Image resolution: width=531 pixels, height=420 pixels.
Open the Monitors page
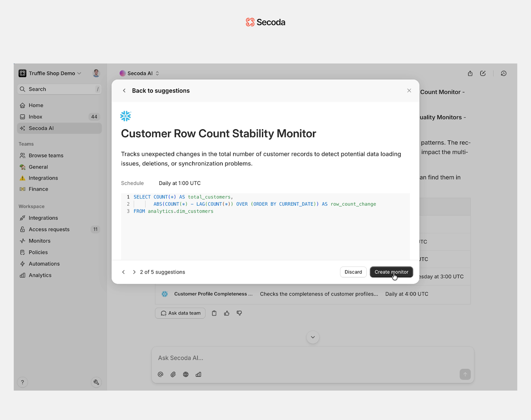(x=59, y=241)
